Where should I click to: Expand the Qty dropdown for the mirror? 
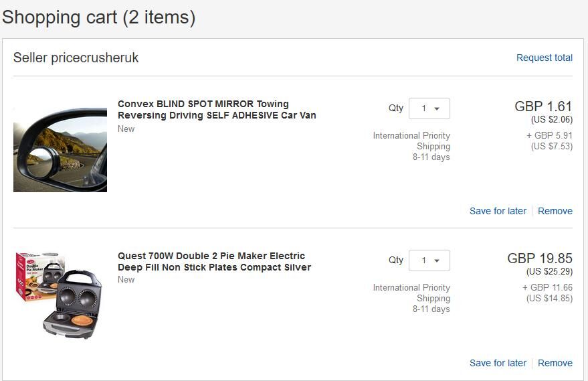click(x=429, y=108)
